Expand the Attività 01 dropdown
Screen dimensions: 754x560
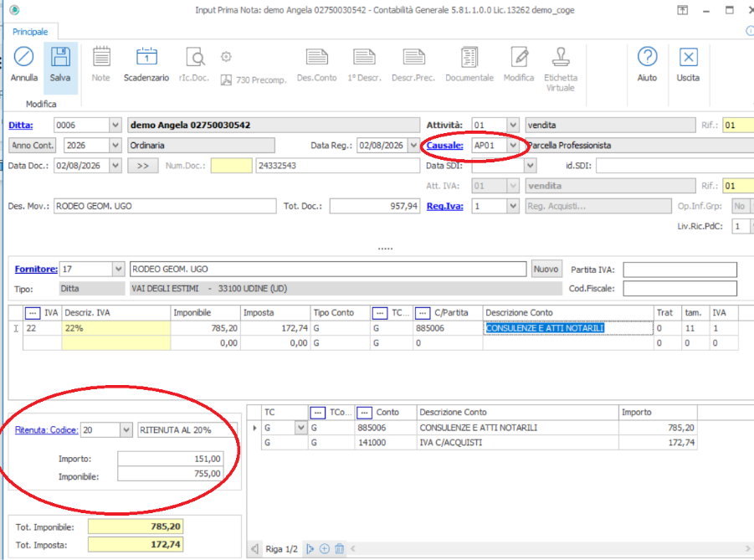click(x=513, y=125)
